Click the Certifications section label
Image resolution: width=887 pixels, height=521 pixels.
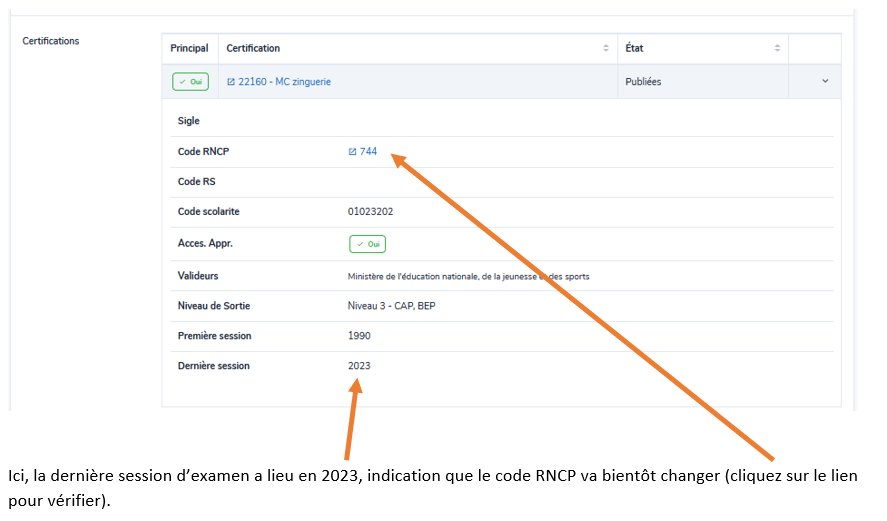(51, 41)
